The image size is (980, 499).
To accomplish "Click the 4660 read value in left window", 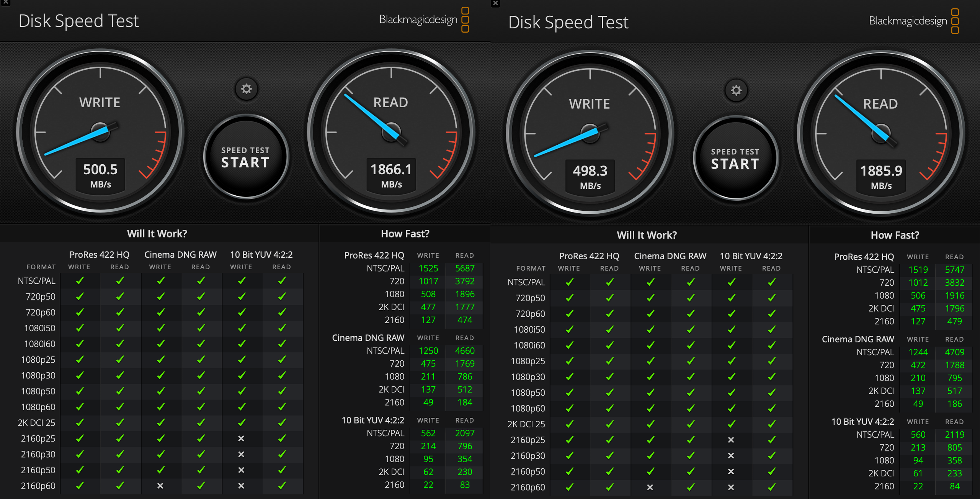I will pos(465,351).
